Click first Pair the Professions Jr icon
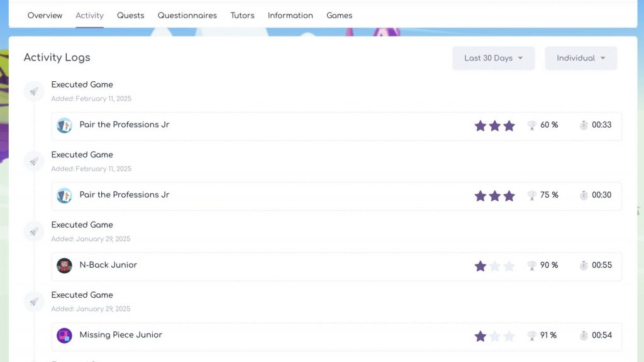The image size is (644, 362). coord(64,125)
